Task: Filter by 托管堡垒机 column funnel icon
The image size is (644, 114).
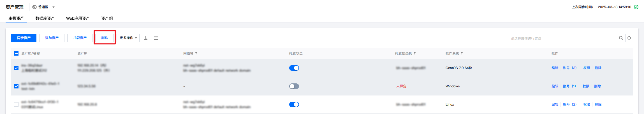Action: tap(415, 53)
